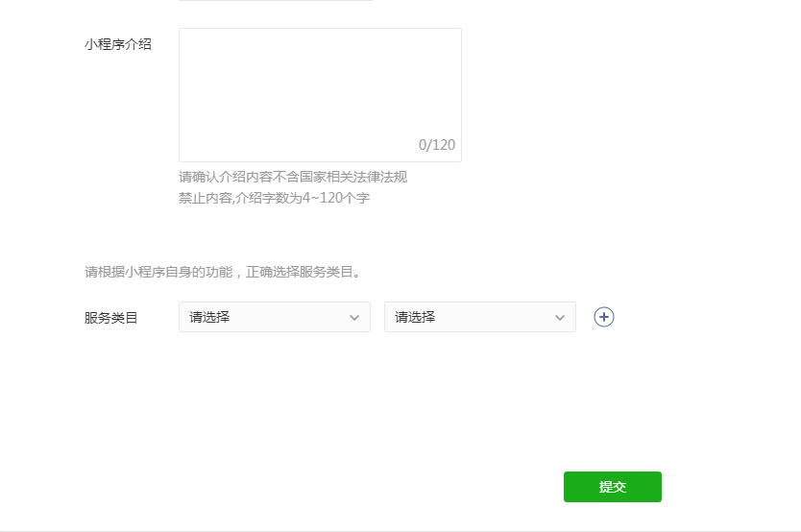Open the second 服务类目 dropdown
Image resolution: width=801 pixels, height=532 pixels.
(x=479, y=317)
